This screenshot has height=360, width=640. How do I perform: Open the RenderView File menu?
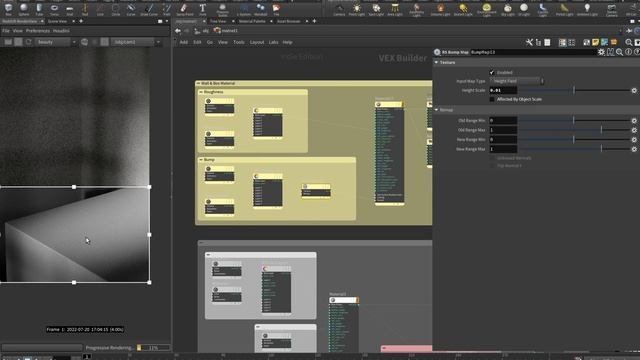(6, 31)
